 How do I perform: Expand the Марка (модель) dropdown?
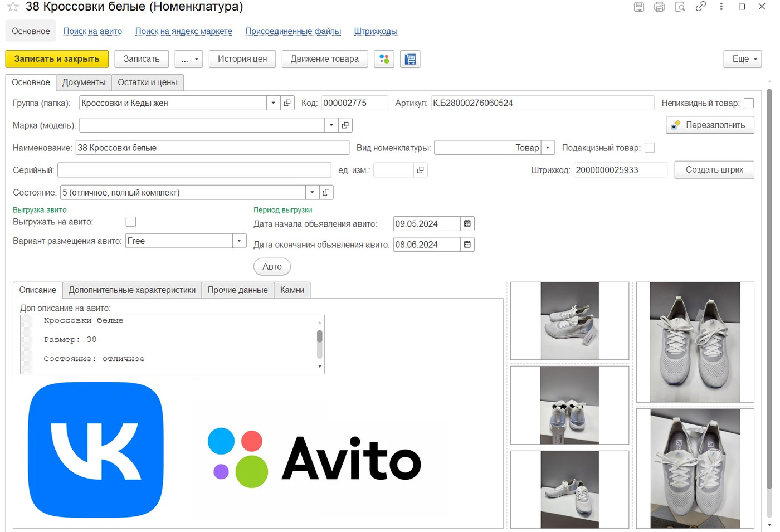tap(331, 125)
